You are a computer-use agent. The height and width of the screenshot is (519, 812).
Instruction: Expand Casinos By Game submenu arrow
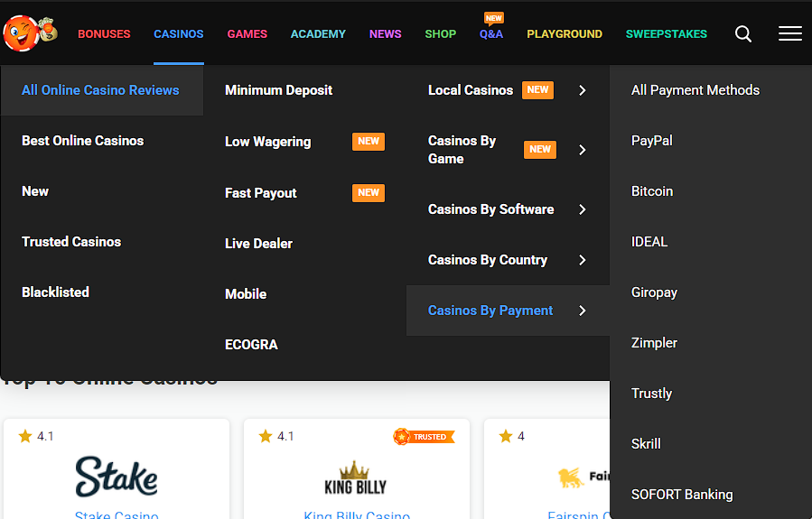(x=583, y=150)
